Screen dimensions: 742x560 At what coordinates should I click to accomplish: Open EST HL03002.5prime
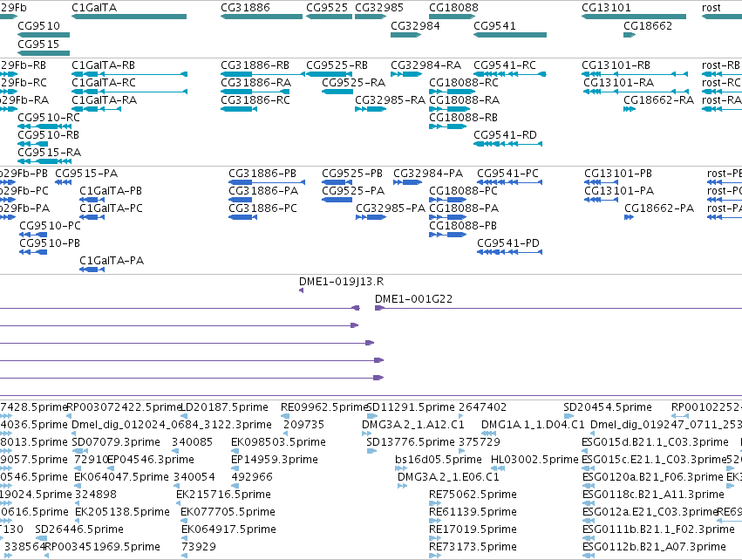(534, 460)
